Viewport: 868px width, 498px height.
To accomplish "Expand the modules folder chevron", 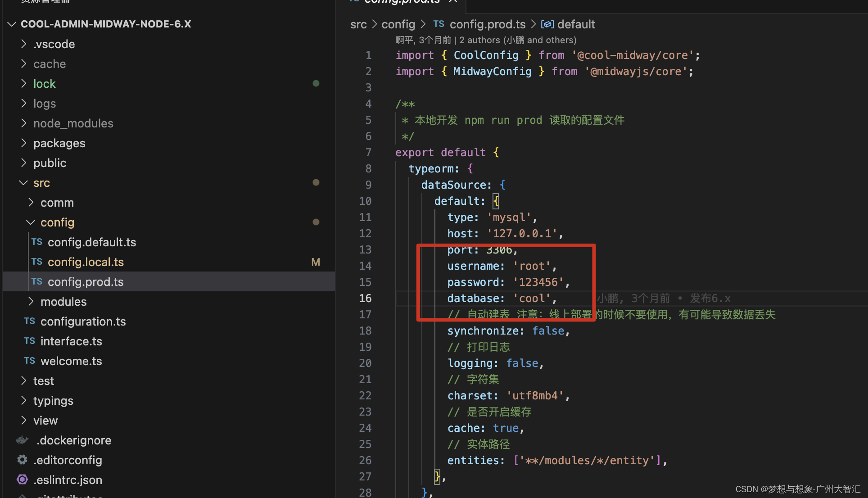I will click(31, 301).
